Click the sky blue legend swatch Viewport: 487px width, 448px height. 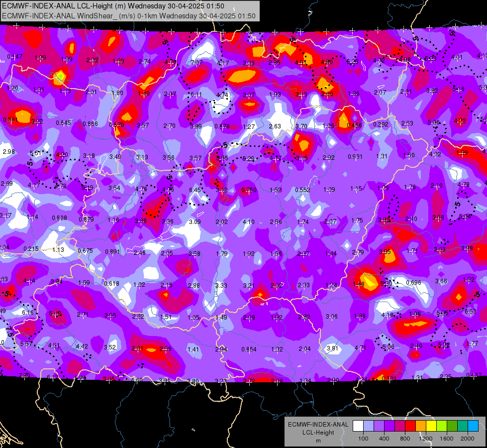[x=473, y=426]
